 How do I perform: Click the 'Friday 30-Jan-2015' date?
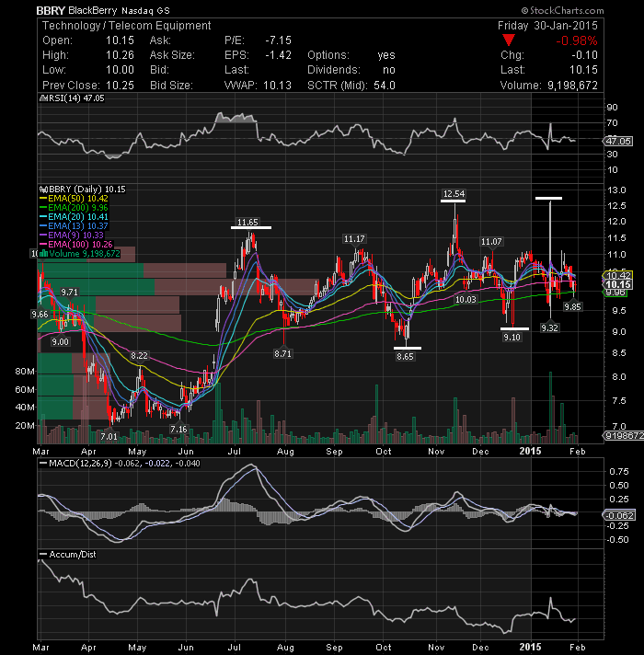coord(547,26)
